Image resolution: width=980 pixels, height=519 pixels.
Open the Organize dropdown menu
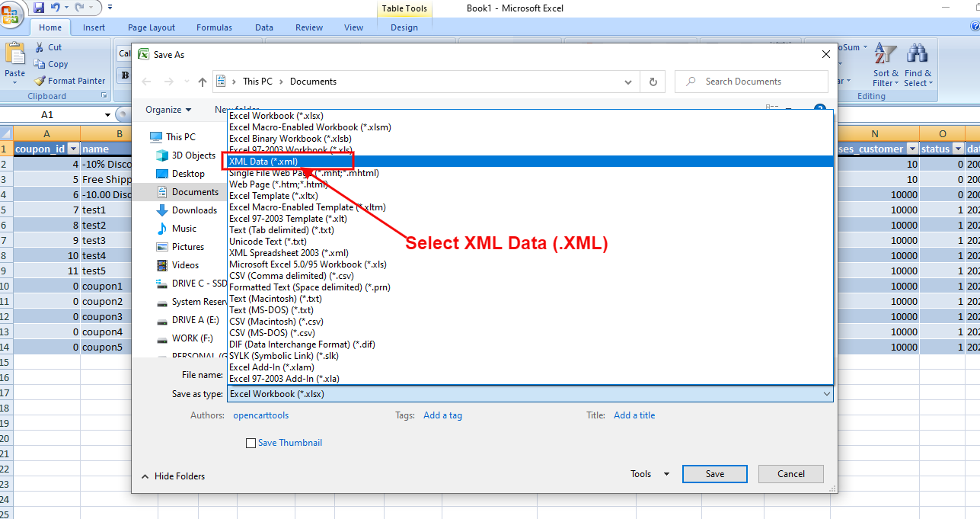point(168,110)
